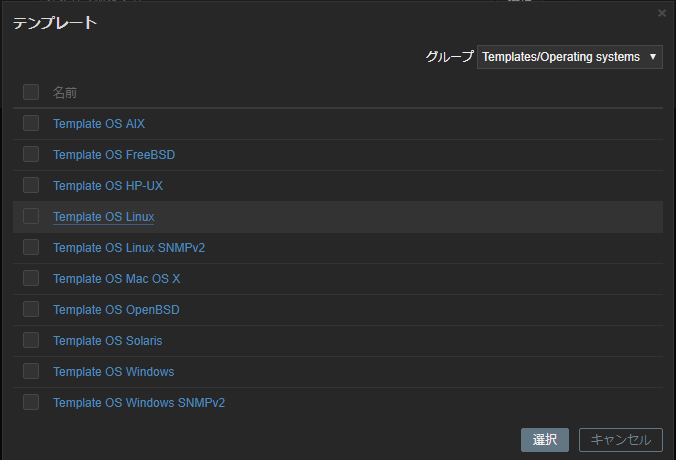Toggle the select-all checkbox in the header
Image resolution: width=676 pixels, height=460 pixels.
tap(31, 92)
